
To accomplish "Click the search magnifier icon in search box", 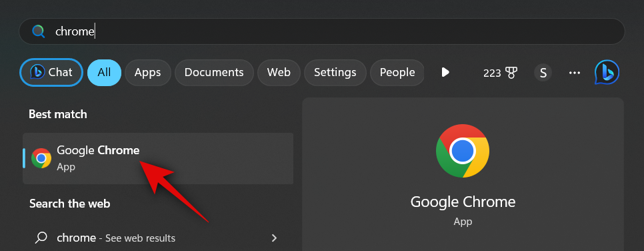I will [38, 31].
